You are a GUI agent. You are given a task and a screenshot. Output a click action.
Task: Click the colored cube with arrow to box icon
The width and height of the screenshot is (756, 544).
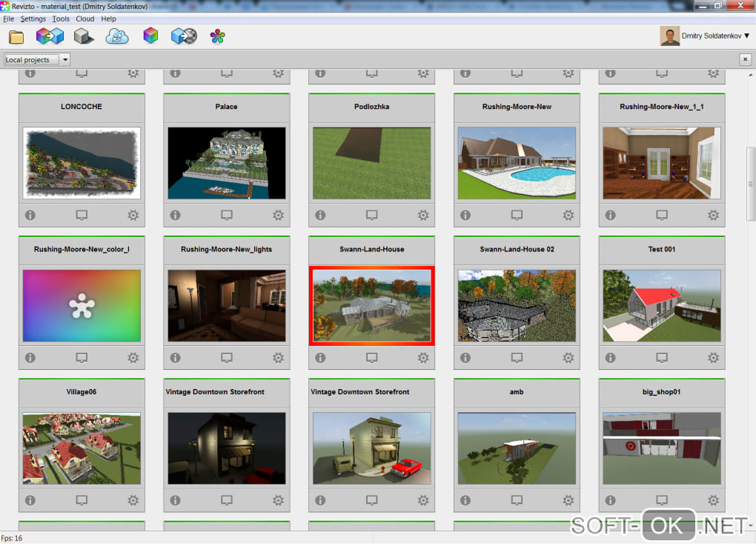click(50, 36)
